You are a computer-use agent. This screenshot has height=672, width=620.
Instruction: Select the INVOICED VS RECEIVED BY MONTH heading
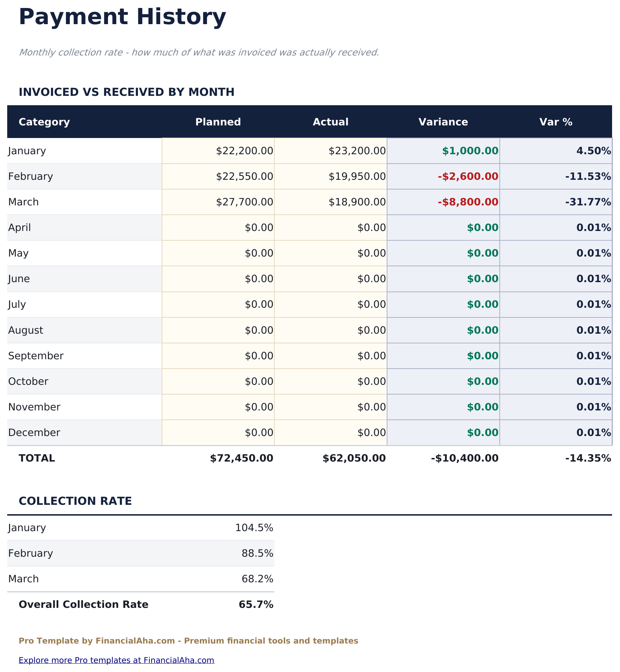[x=127, y=92]
